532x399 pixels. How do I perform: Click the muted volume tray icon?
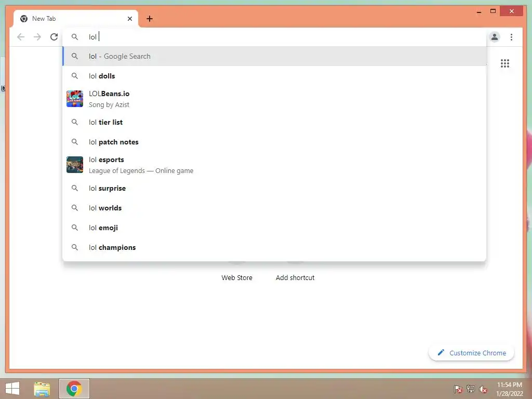(483, 389)
